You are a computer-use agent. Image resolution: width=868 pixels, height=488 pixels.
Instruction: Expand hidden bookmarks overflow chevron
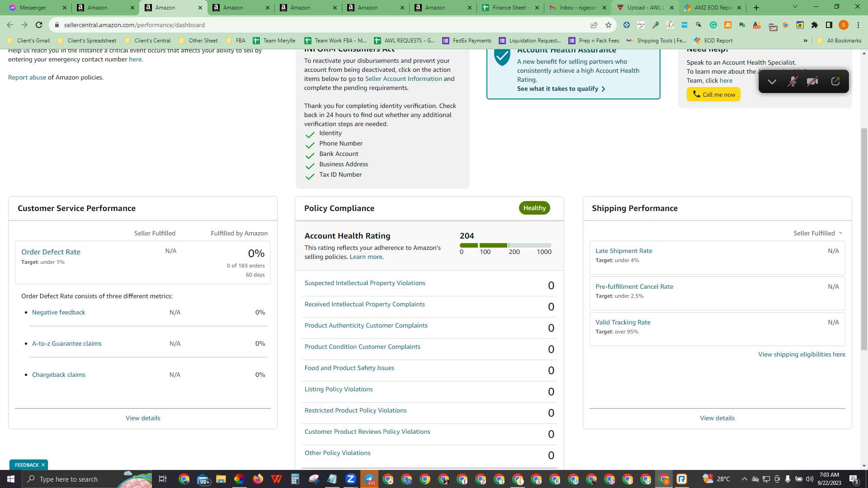tap(806, 41)
